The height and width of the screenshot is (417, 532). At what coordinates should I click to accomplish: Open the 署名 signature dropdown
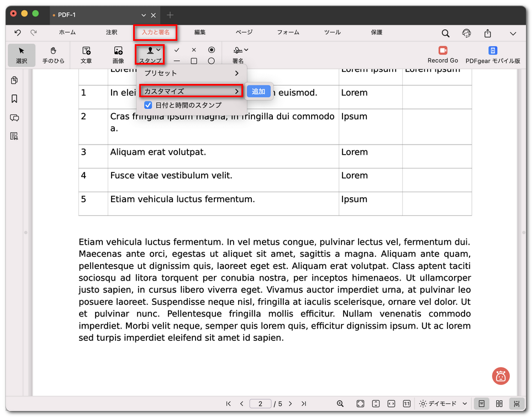click(240, 51)
